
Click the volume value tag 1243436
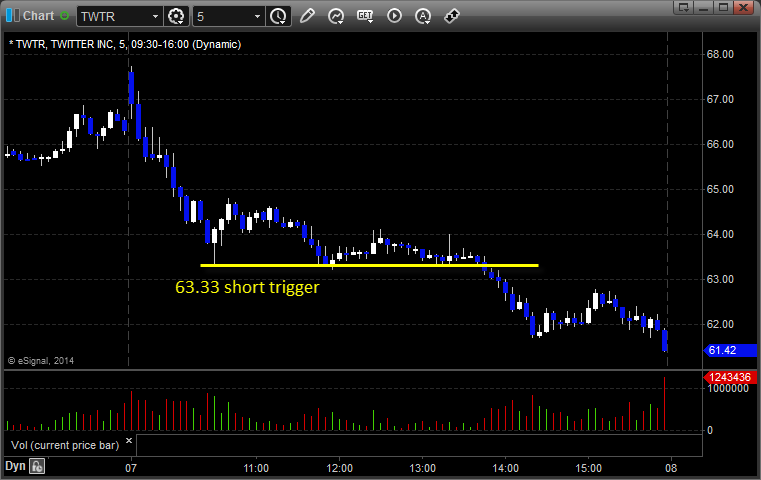[x=730, y=377]
